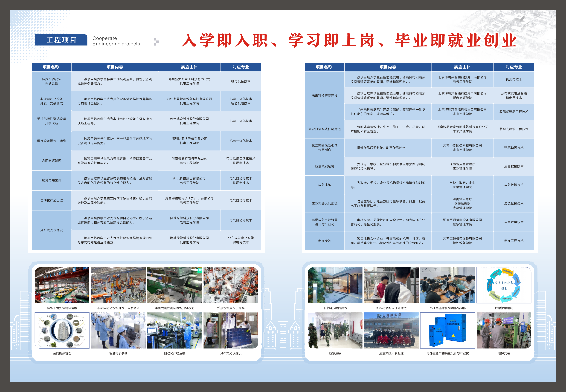Click the 手机气密性测试设备升级改造 photo

point(174,285)
